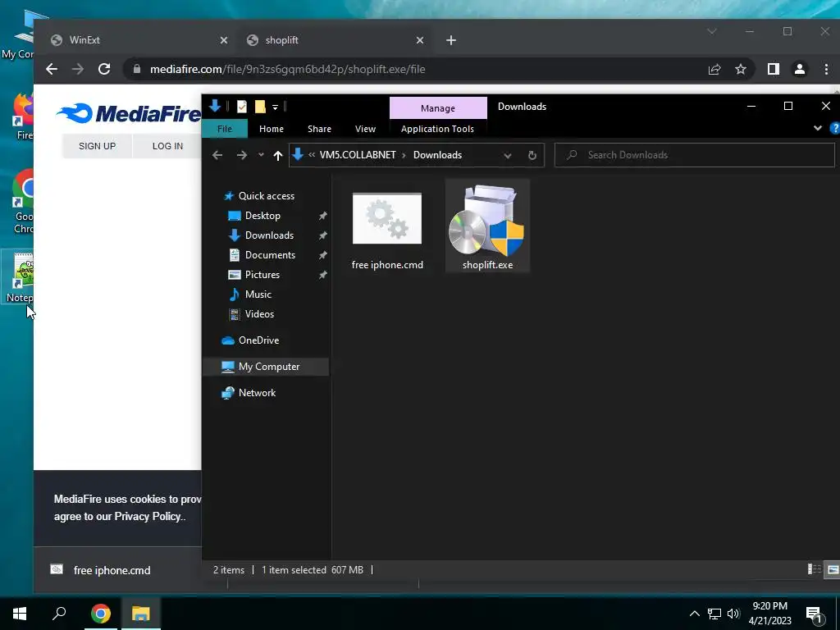Open the shoplift.exe installer file

[487, 225]
